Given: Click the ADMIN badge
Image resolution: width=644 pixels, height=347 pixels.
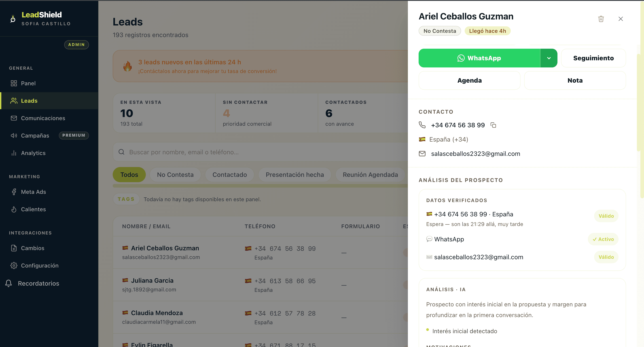Looking at the screenshot, I should (76, 44).
